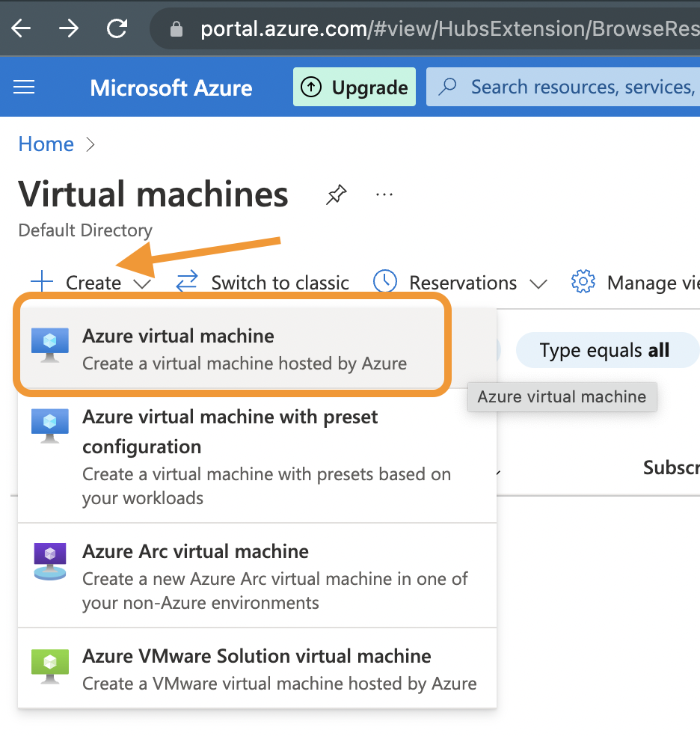Reload the page with the refresh icon

pyautogui.click(x=117, y=28)
